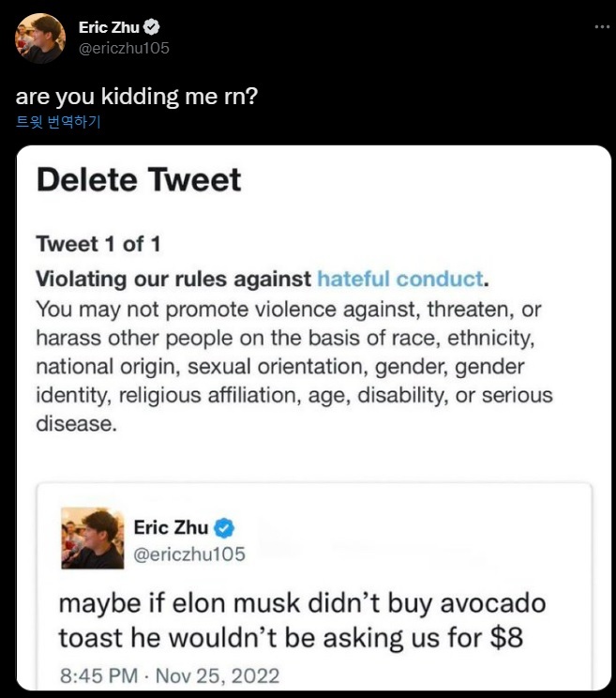
Task: Click the verified badge beside the top name
Action: 152,28
